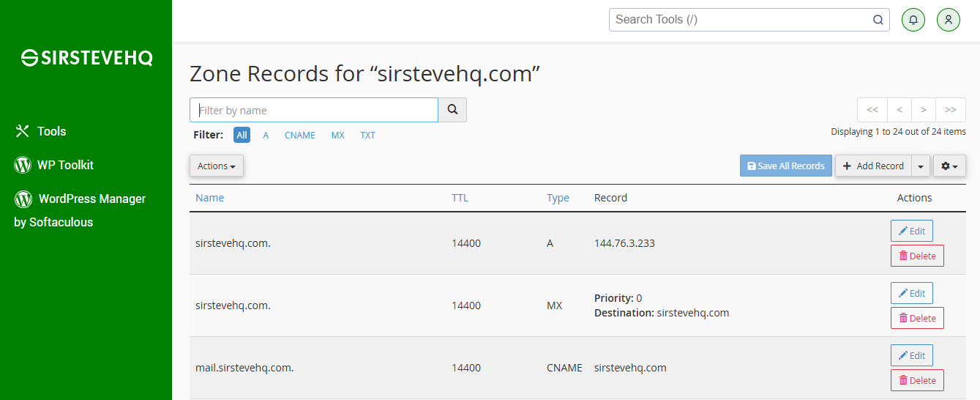Screen dimensions: 980x400
Task: Focus the Filter by name field
Action: pos(314,110)
